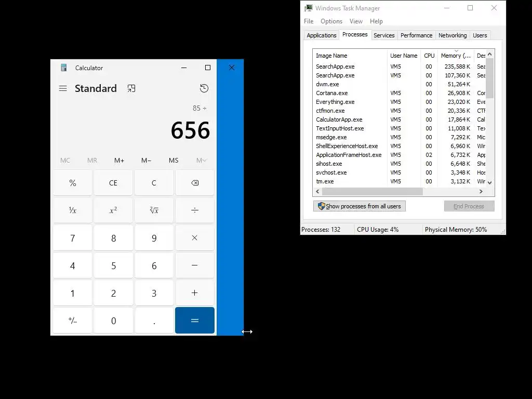Select the Cortana.exe process row
Screen dimensions: 532x399
click(x=400, y=93)
